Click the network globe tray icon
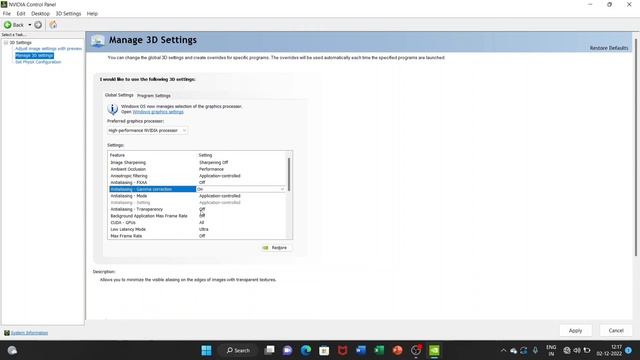Screen dimensions: 640x360 coord(567,350)
